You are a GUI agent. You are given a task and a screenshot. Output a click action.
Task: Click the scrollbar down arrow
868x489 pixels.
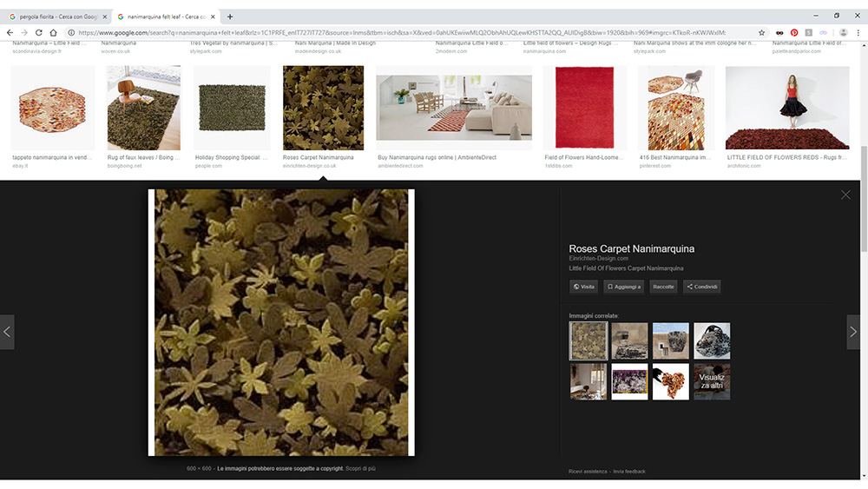(864, 476)
